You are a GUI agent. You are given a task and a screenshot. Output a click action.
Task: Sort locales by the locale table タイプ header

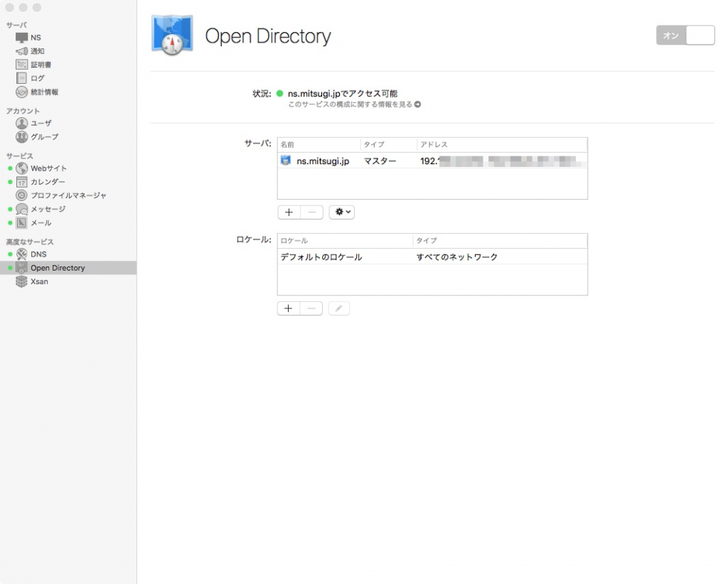pyautogui.click(x=500, y=241)
